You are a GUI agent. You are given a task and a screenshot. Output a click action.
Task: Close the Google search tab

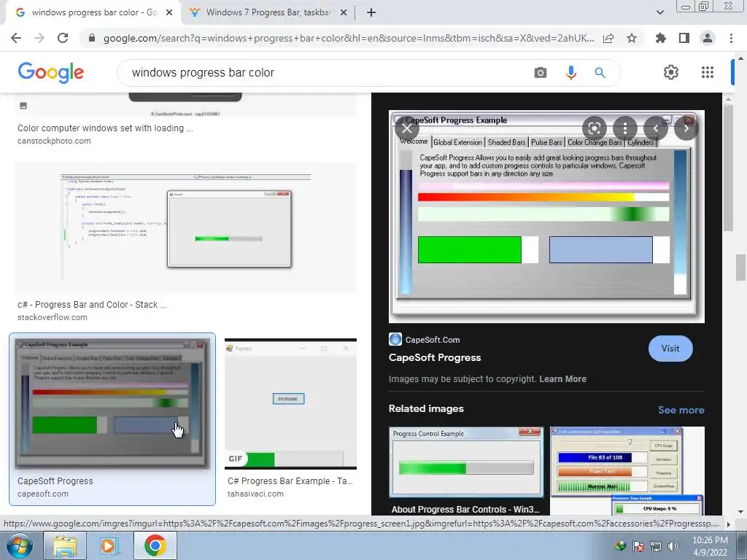coord(169,12)
